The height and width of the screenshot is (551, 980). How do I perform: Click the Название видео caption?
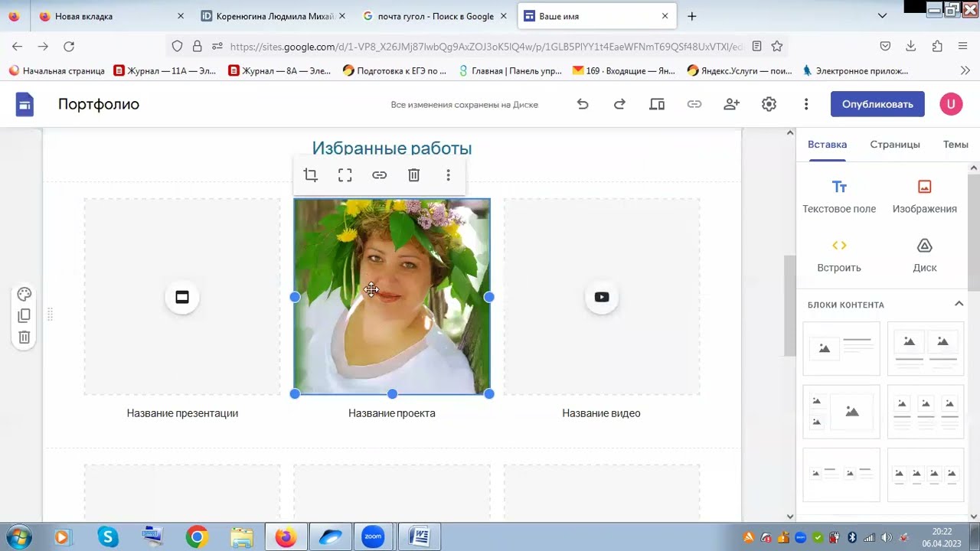(601, 413)
